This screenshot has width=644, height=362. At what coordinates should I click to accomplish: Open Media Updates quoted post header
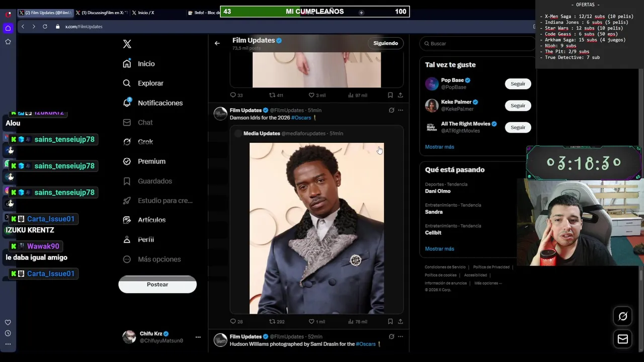[289, 133]
